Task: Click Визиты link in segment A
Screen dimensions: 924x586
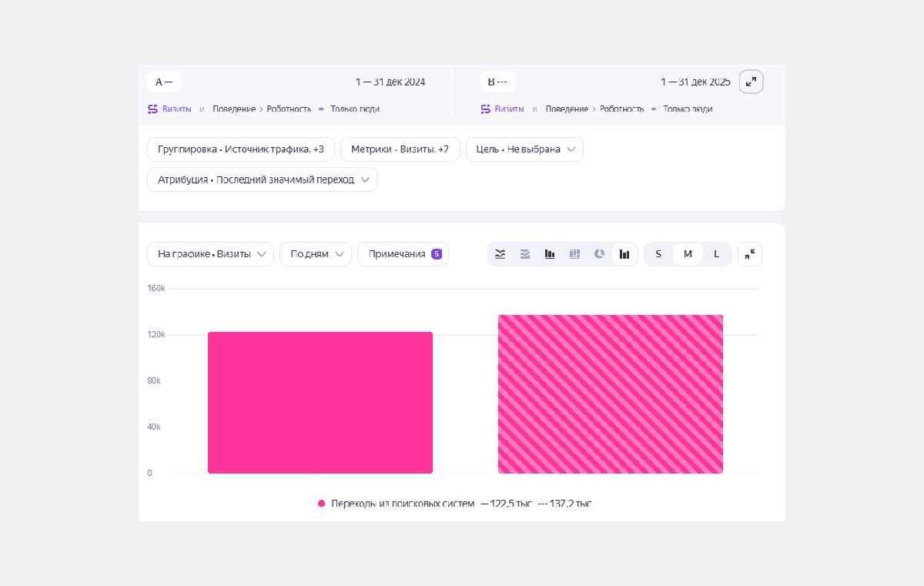Action: (x=177, y=109)
